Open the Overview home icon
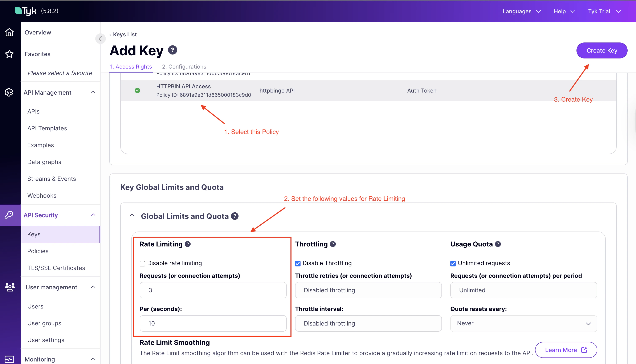Screen dimensions: 636x364 pos(9,32)
